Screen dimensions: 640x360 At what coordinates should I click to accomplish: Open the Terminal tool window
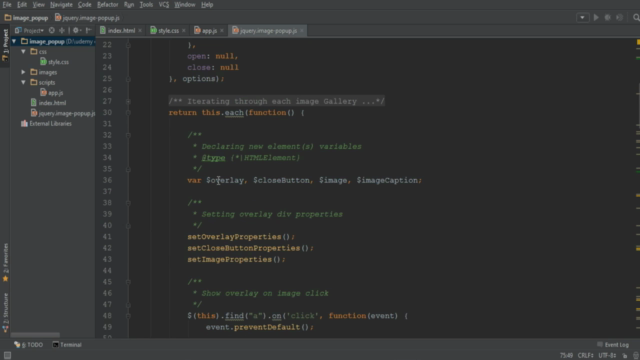[x=67, y=345]
